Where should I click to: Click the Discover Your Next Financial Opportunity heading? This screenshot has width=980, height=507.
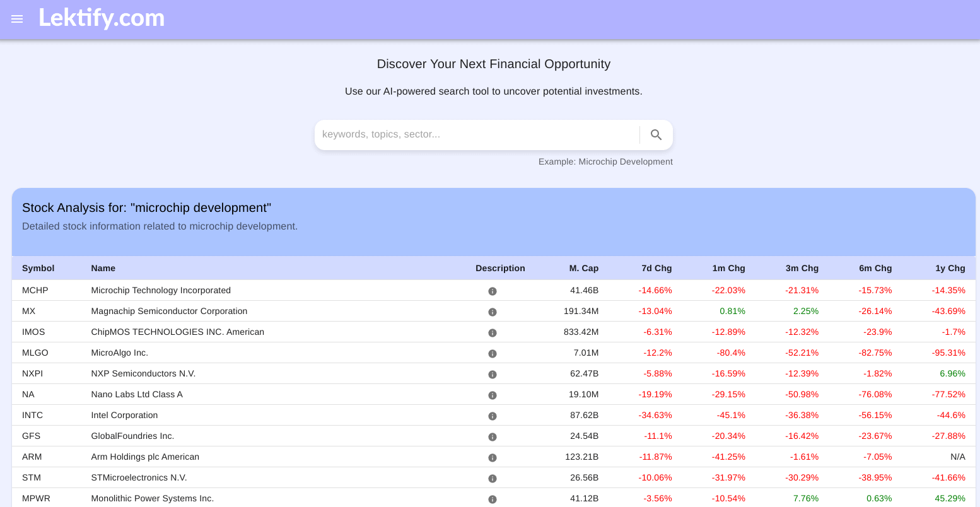pos(494,64)
